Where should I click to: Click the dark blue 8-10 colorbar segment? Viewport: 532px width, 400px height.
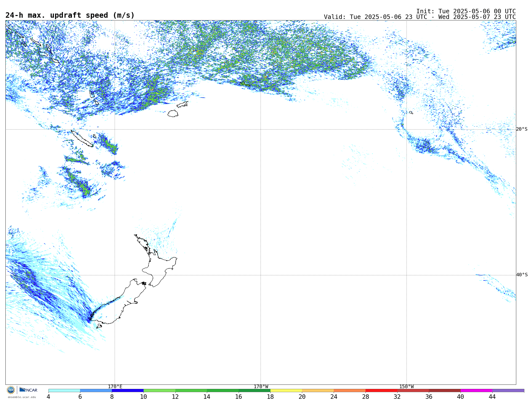tap(128, 391)
